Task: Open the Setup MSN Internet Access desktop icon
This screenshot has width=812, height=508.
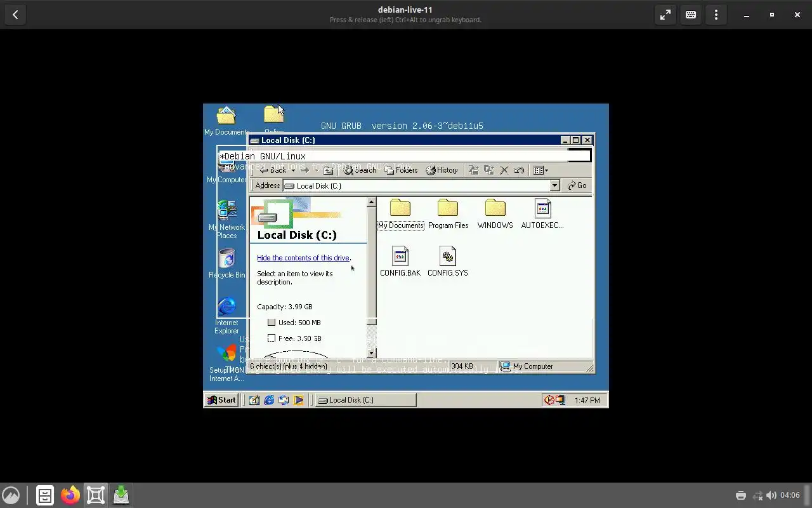Action: (226, 363)
